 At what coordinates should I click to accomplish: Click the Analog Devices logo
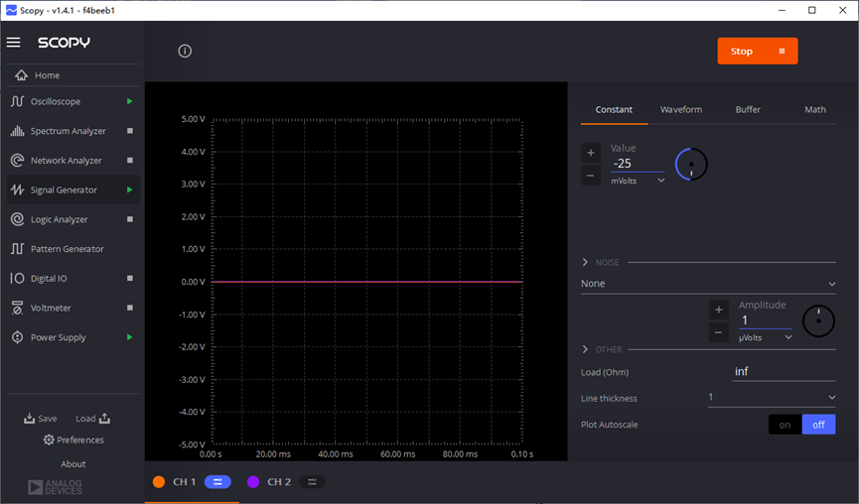coord(55,487)
